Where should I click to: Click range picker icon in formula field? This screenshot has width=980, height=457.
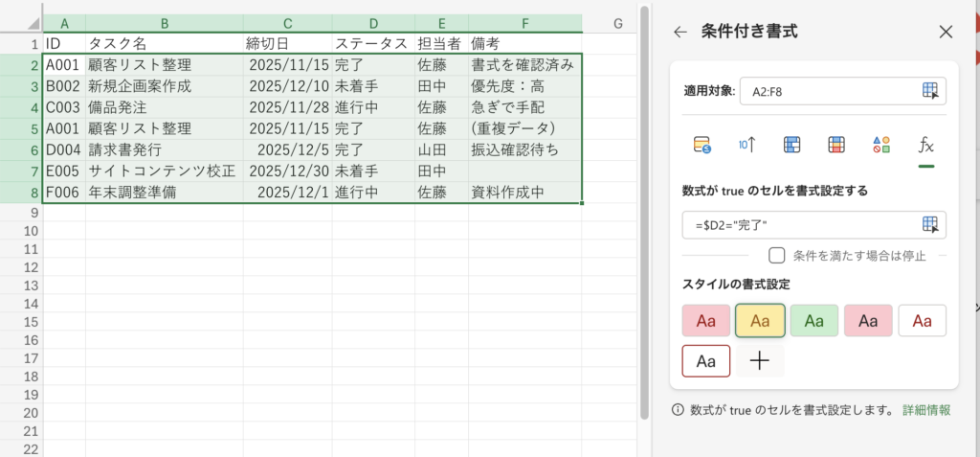930,224
